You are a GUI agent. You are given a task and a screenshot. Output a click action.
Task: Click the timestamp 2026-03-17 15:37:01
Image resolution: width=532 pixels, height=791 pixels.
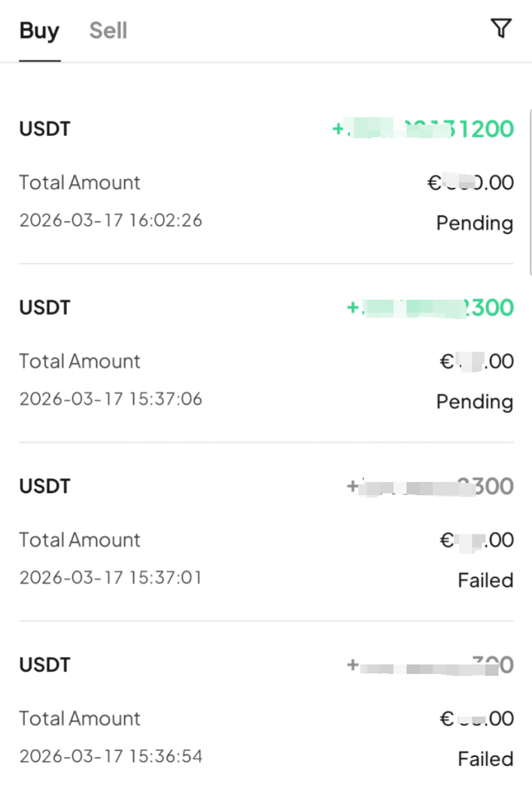(x=111, y=577)
